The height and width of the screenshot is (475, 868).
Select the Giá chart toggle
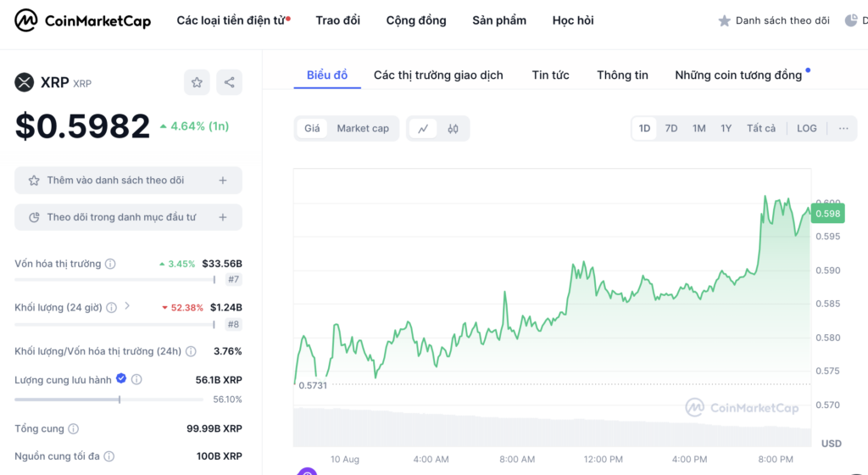pos(312,128)
